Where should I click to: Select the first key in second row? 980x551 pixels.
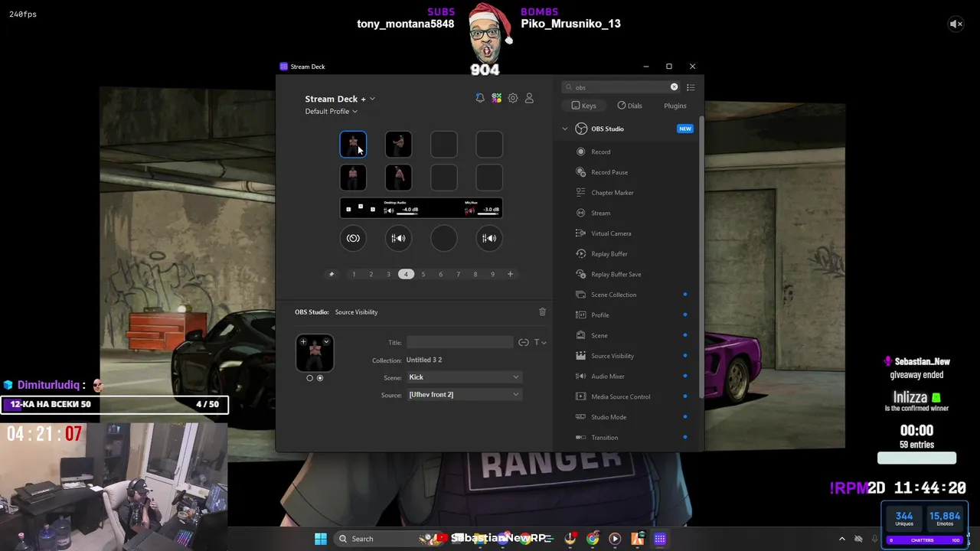pos(353,178)
